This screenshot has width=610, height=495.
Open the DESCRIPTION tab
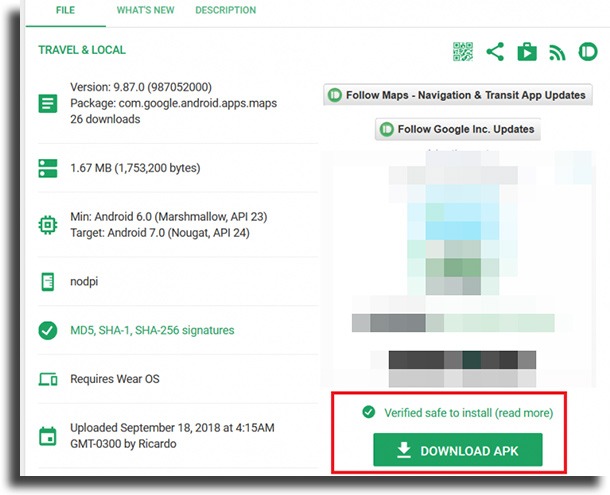coord(226,11)
